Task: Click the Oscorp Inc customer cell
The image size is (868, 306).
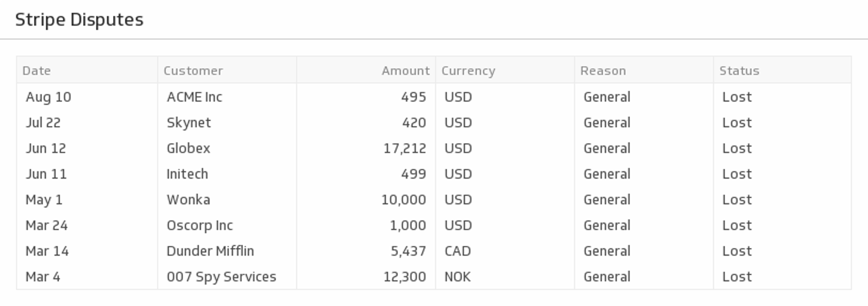Action: [x=199, y=225]
